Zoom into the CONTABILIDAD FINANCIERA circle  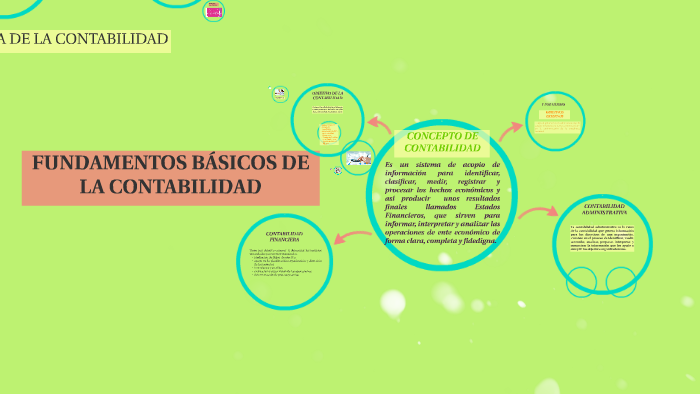point(284,262)
